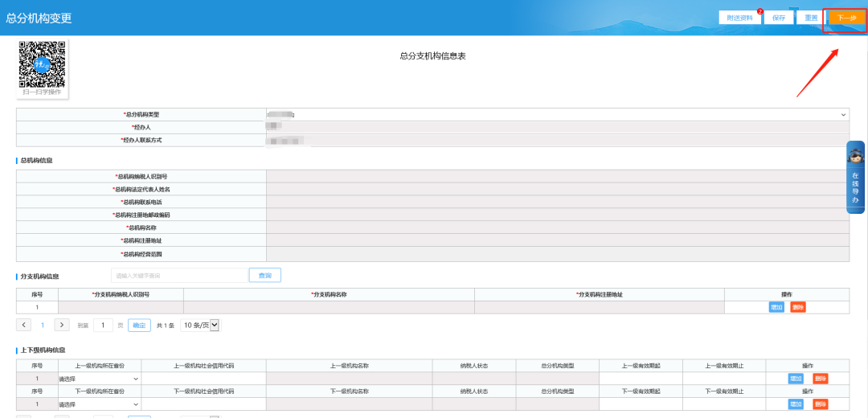This screenshot has width=868, height=418.
Task: Click 增加 in the 分支机构信息 row
Action: point(776,307)
